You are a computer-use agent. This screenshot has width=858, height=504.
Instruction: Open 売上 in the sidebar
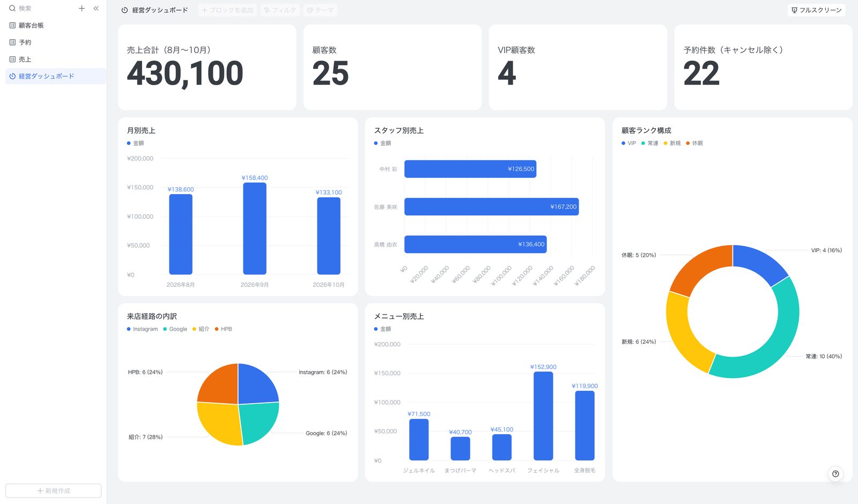[x=56, y=60]
